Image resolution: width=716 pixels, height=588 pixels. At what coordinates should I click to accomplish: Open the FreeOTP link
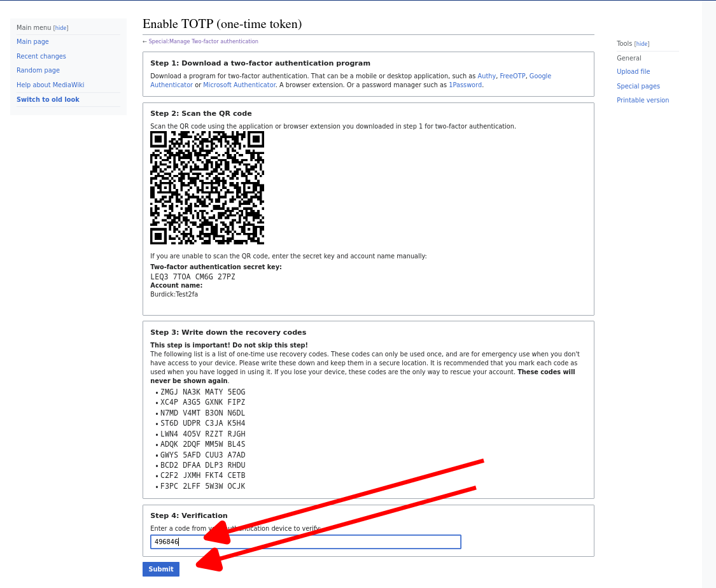[512, 76]
